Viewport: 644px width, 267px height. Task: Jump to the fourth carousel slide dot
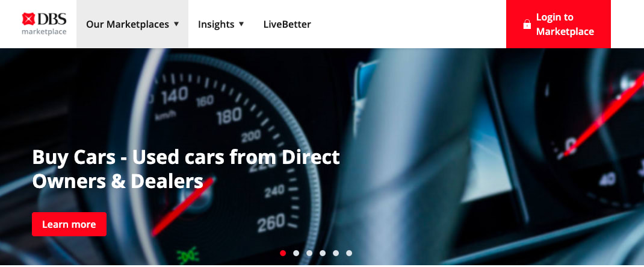pyautogui.click(x=323, y=253)
